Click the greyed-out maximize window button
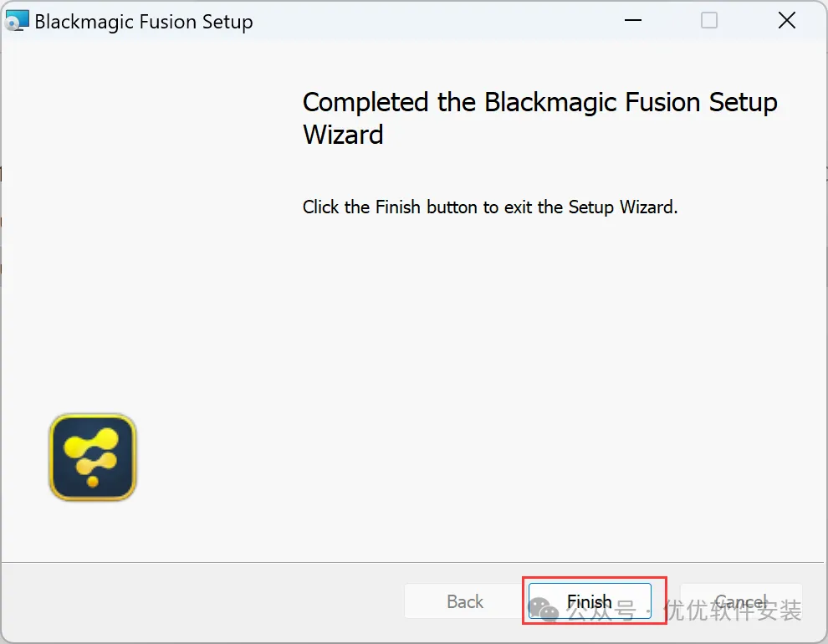This screenshot has width=828, height=644. 708,21
